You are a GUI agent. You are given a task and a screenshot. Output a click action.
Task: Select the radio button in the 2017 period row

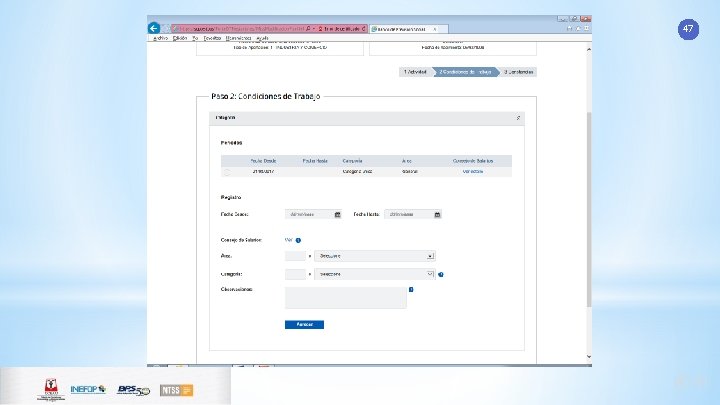click(x=227, y=172)
